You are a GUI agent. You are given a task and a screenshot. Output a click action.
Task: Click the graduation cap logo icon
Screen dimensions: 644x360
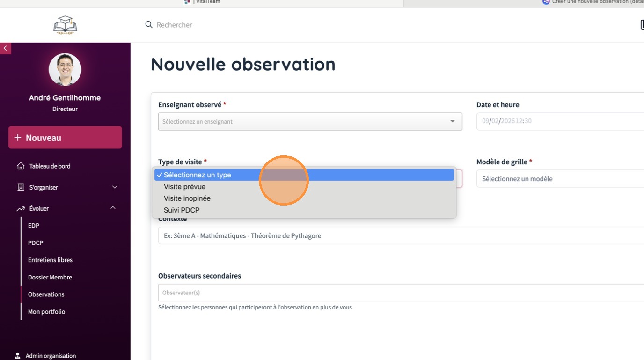[65, 25]
